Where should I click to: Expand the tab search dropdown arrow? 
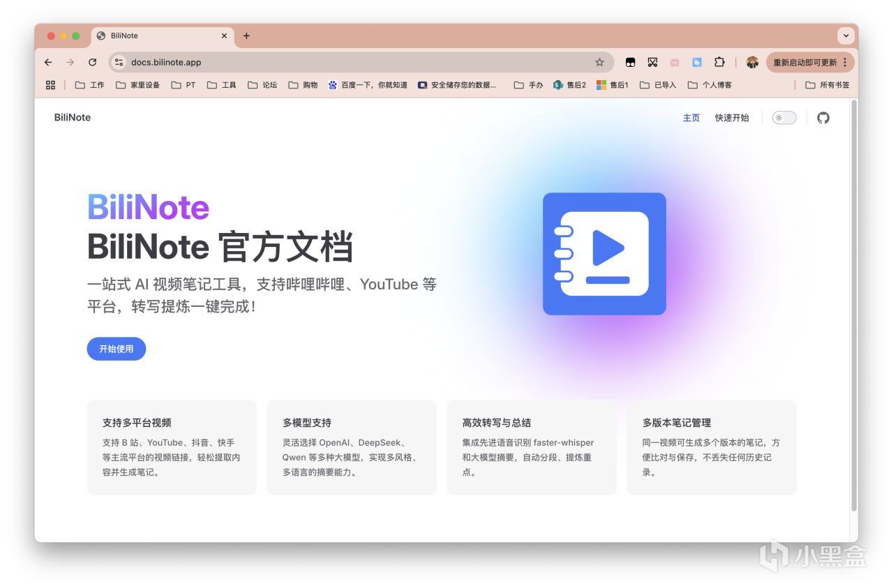846,36
